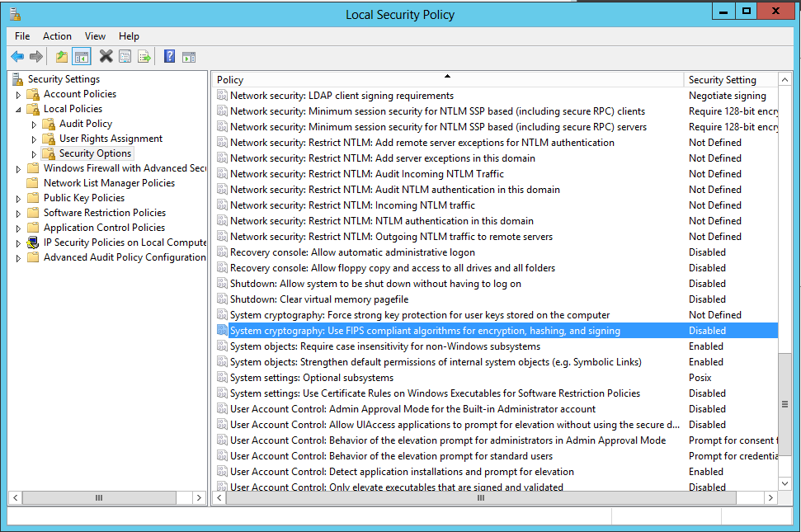The height and width of the screenshot is (532, 801).
Task: Select Restrict NTLM: Incoming NTLM traffic policy
Action: [352, 205]
